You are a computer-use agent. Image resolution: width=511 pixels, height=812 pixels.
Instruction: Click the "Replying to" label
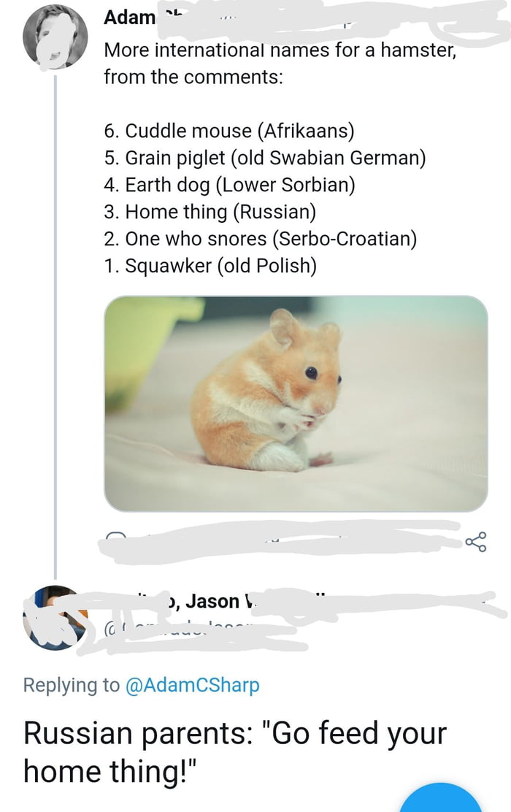click(72, 685)
